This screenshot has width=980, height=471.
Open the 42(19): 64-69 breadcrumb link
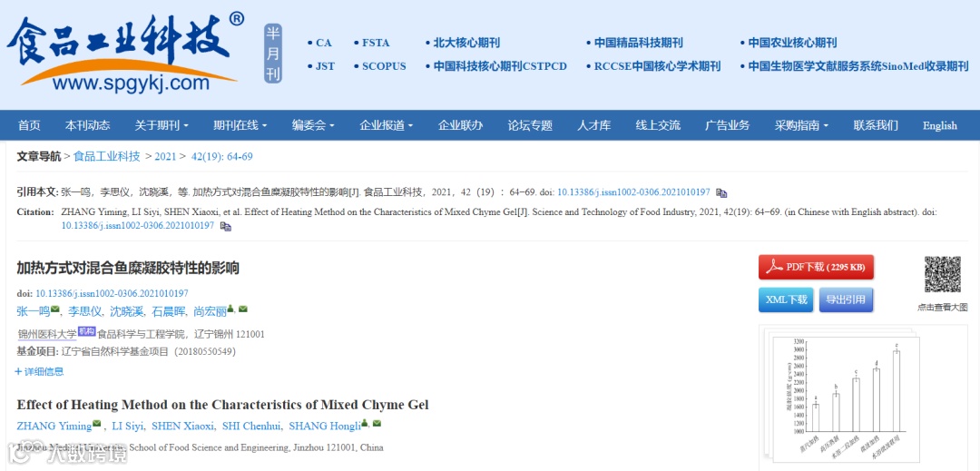222,157
